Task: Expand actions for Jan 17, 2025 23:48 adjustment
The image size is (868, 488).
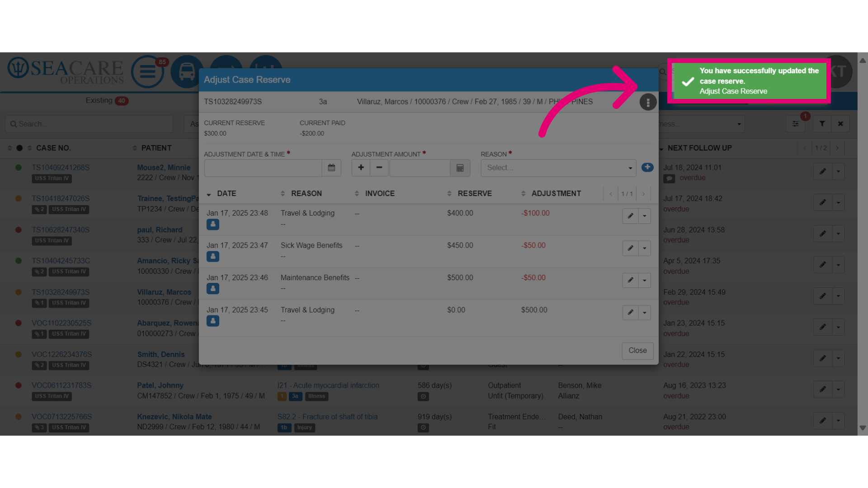Action: [x=645, y=216]
